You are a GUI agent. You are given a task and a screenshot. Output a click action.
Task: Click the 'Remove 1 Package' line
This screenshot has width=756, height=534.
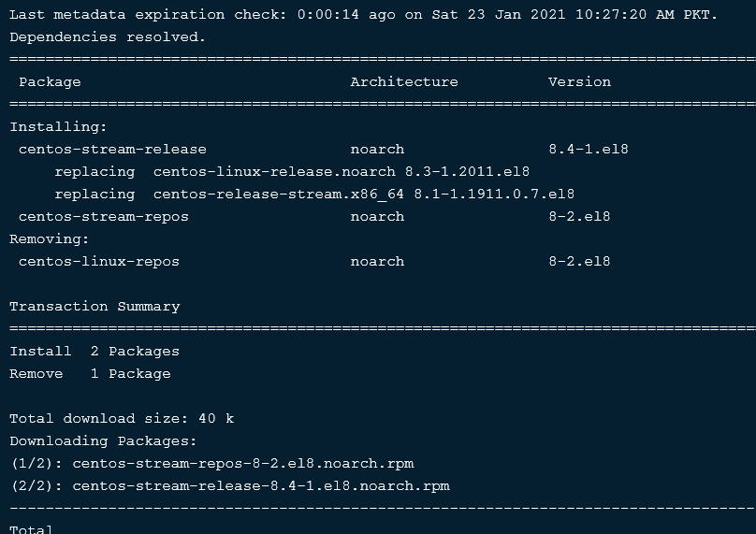90,374
